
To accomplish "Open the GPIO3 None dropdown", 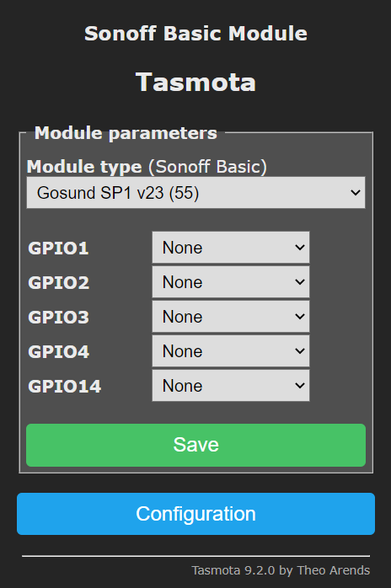I will click(231, 317).
